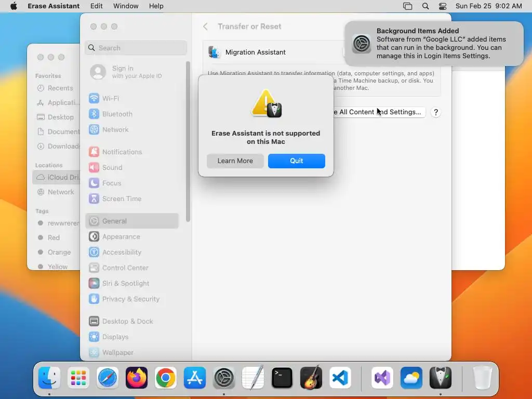
Task: Open Visual Studio Code from the Dock
Action: [340, 378]
